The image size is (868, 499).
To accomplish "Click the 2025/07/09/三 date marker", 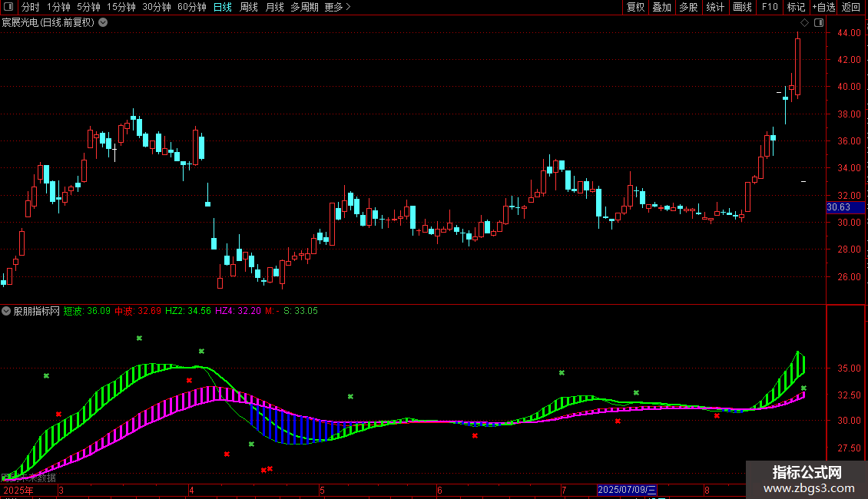I will coord(627,490).
